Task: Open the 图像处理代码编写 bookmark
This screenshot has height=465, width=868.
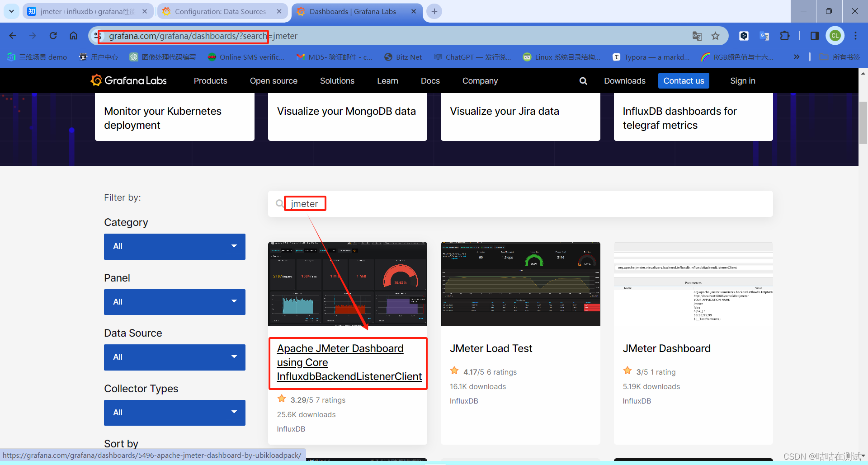Action: click(x=163, y=57)
